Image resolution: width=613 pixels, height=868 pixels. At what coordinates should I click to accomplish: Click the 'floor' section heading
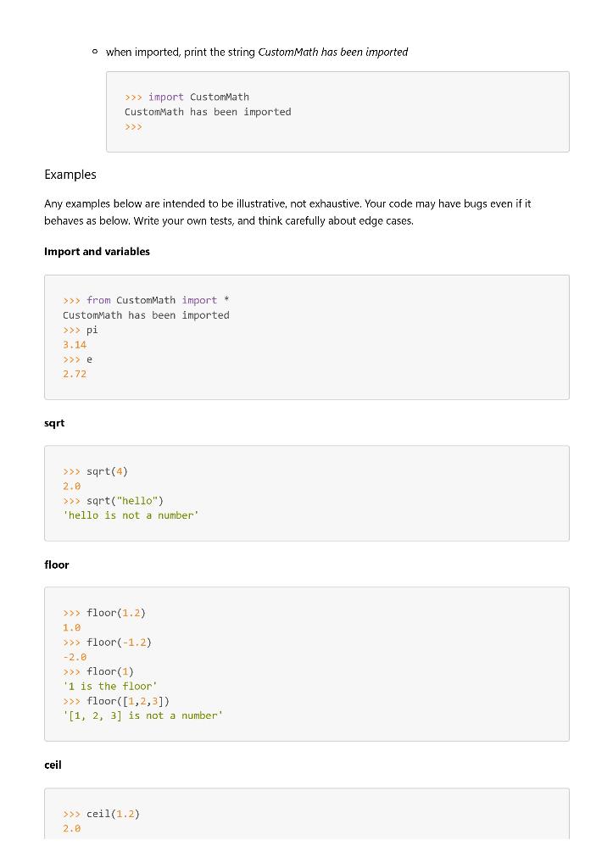57,565
